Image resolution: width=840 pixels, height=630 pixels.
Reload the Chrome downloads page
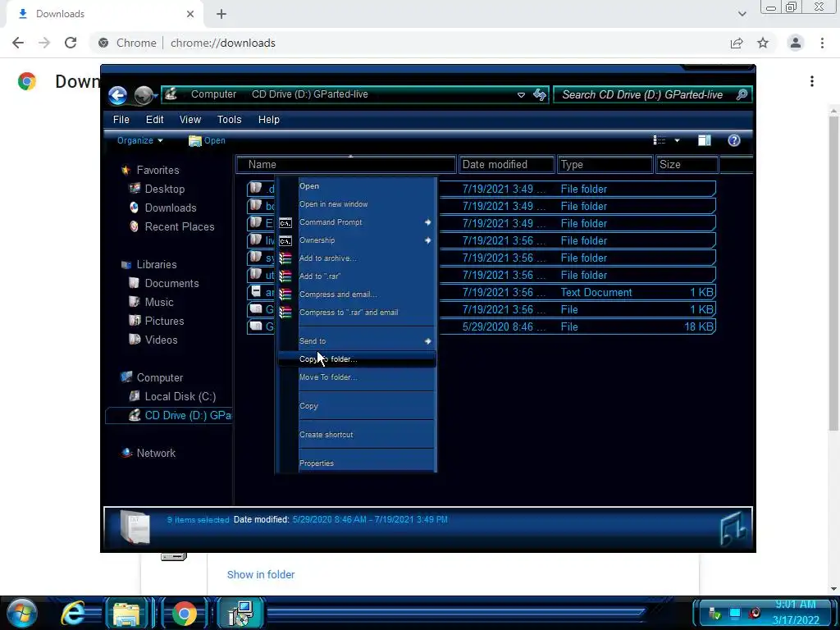click(x=71, y=43)
